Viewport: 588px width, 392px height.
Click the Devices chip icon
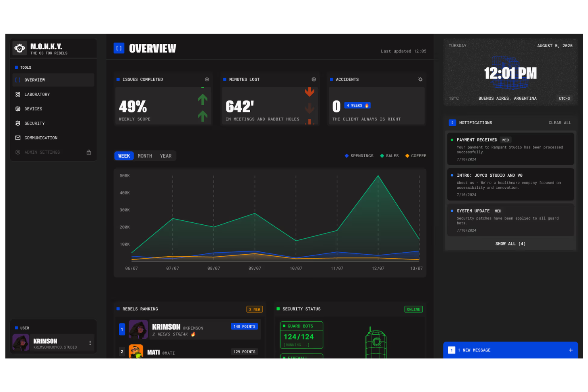click(x=18, y=109)
